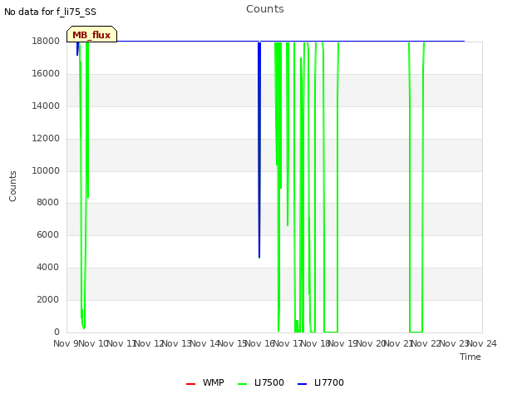
Task: Click the 'No data for f_li75_SS' message
Action: click(x=50, y=12)
